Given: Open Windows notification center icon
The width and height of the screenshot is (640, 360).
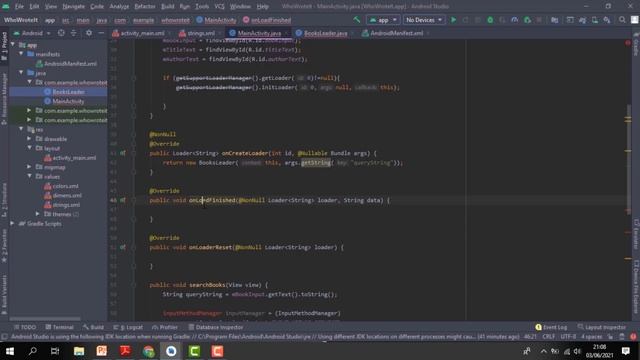Looking at the screenshot, I should [x=626, y=351].
